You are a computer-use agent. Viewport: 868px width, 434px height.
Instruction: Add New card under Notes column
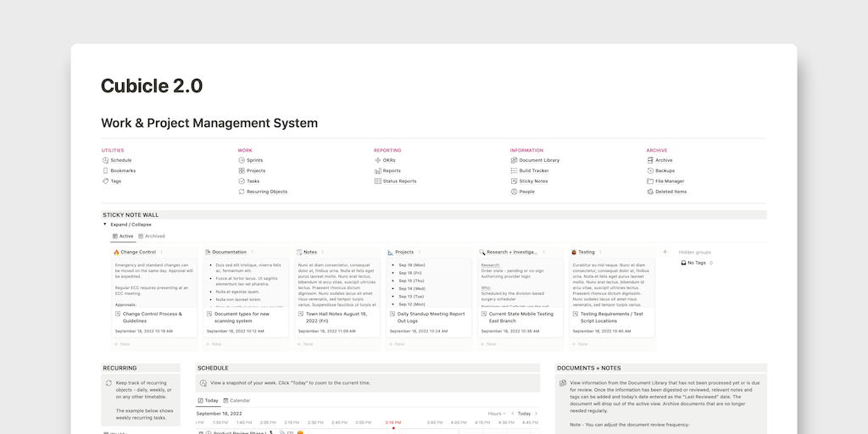click(304, 344)
